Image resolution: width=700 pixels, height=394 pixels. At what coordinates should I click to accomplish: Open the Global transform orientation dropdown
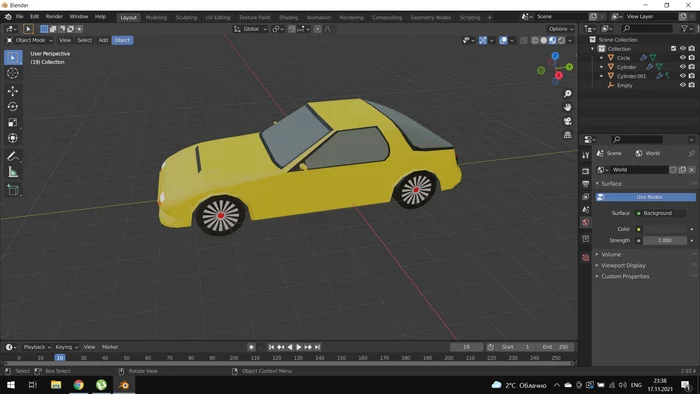click(250, 29)
